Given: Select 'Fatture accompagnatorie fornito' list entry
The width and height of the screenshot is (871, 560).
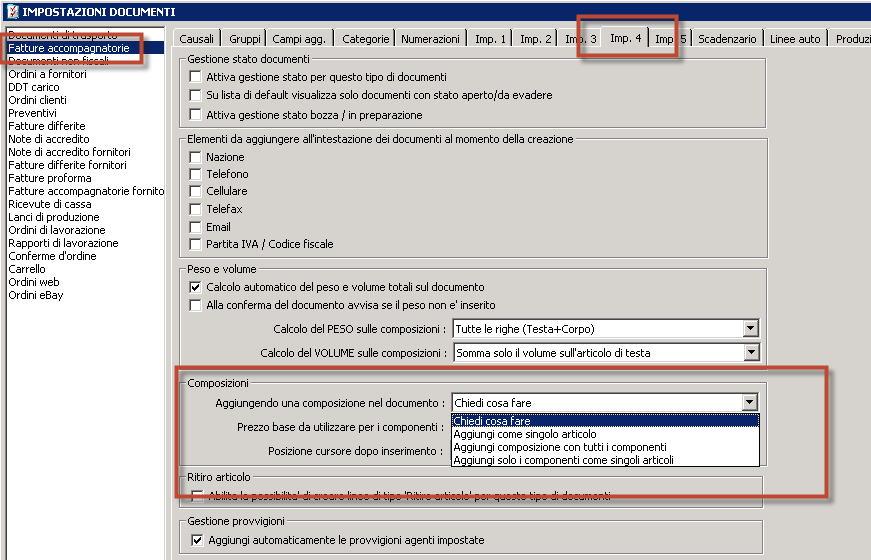Looking at the screenshot, I should [86, 191].
